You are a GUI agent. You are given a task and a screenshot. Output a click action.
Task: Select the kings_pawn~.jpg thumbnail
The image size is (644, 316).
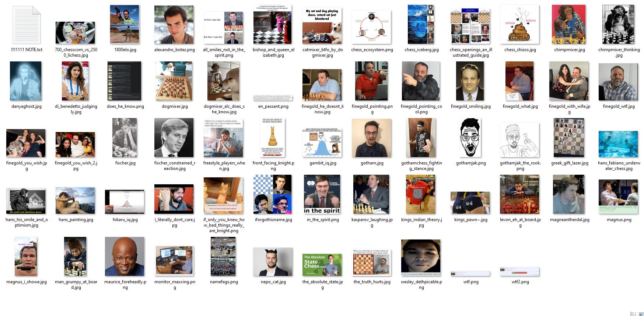point(470,203)
